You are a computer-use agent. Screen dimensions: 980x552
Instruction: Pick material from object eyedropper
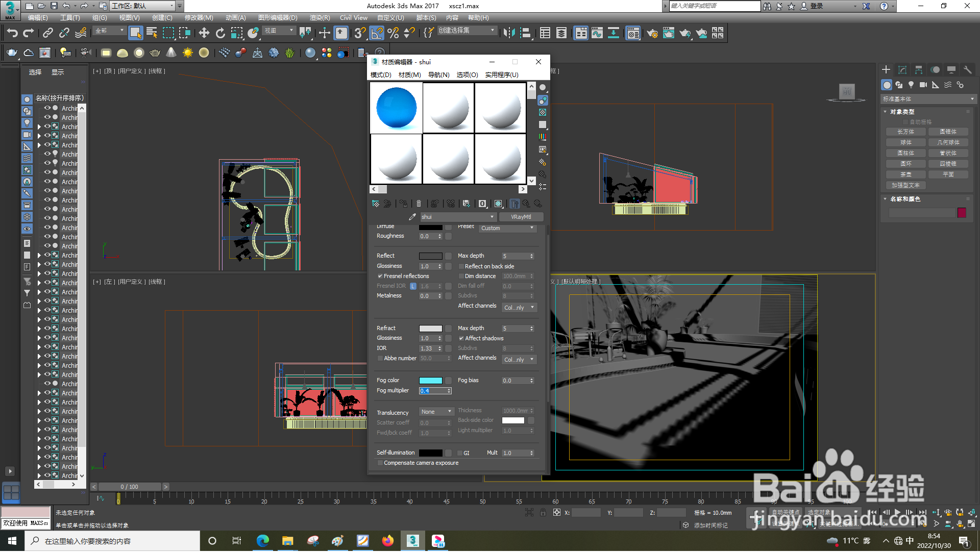click(x=412, y=217)
